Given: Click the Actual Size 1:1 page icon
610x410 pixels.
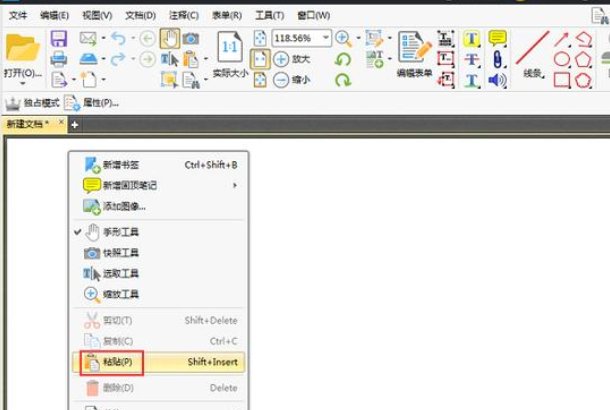Looking at the screenshot, I should [230, 47].
